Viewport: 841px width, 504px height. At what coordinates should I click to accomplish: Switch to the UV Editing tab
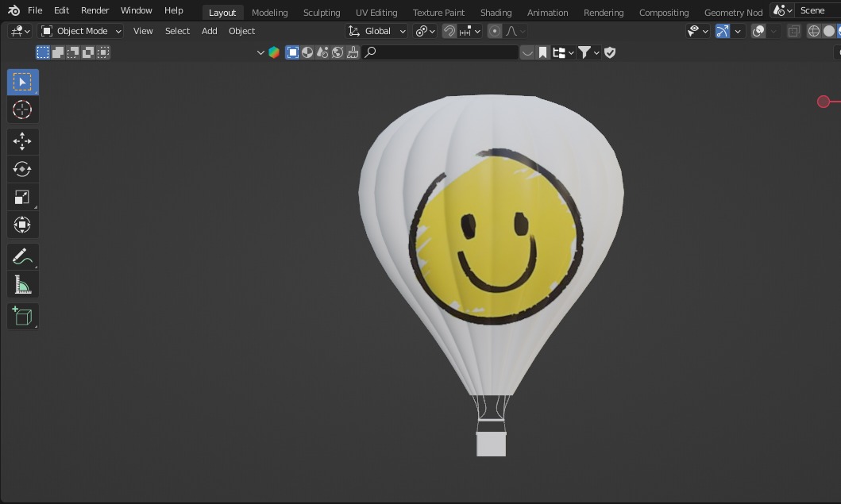tap(376, 13)
